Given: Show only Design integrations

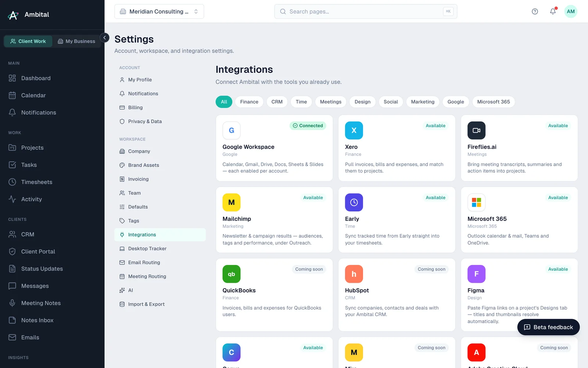Looking at the screenshot, I should [362, 102].
